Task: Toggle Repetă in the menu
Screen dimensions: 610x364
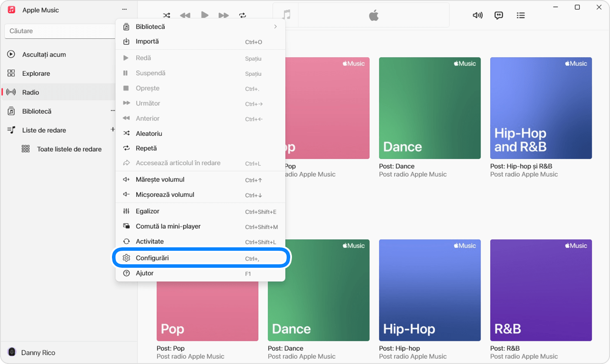Action: [x=200, y=148]
